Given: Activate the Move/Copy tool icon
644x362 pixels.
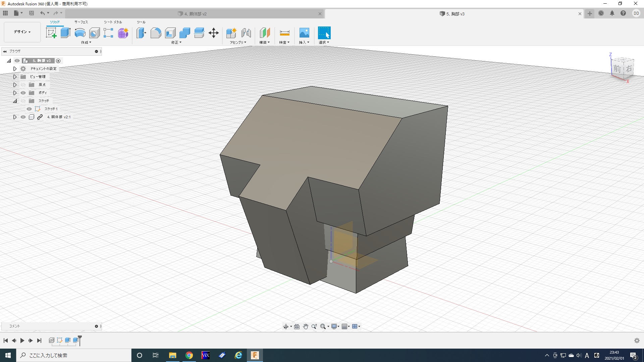Looking at the screenshot, I should tap(213, 33).
